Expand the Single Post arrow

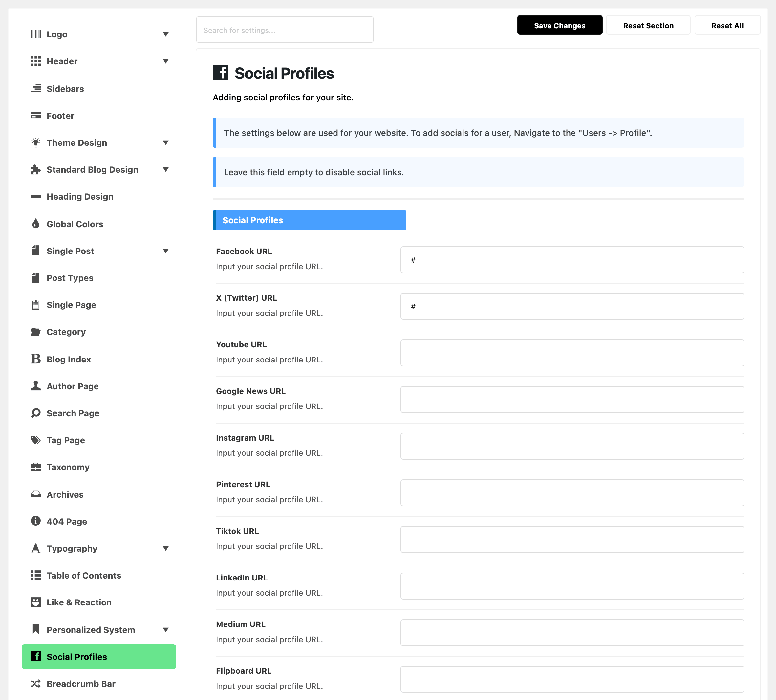(166, 251)
